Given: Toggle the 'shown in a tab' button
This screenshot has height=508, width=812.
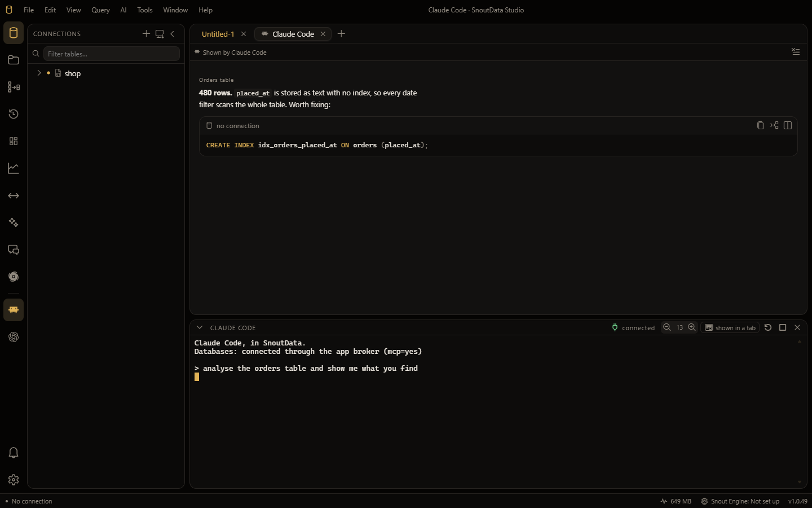Looking at the screenshot, I should point(730,327).
